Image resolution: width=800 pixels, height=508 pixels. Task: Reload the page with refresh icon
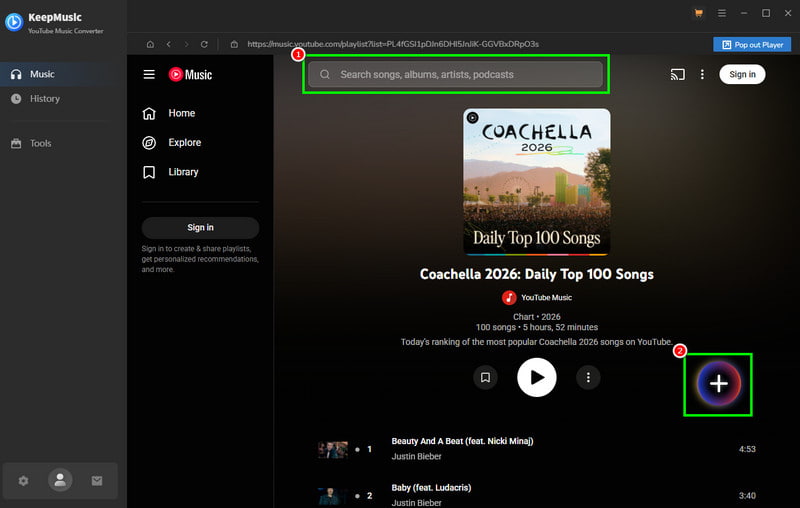click(204, 44)
